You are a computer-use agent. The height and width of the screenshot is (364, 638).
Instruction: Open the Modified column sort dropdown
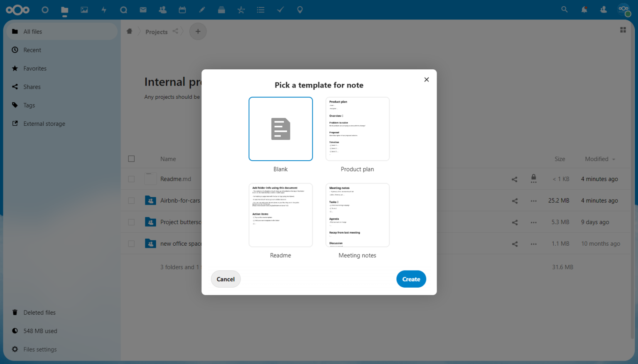(x=599, y=159)
